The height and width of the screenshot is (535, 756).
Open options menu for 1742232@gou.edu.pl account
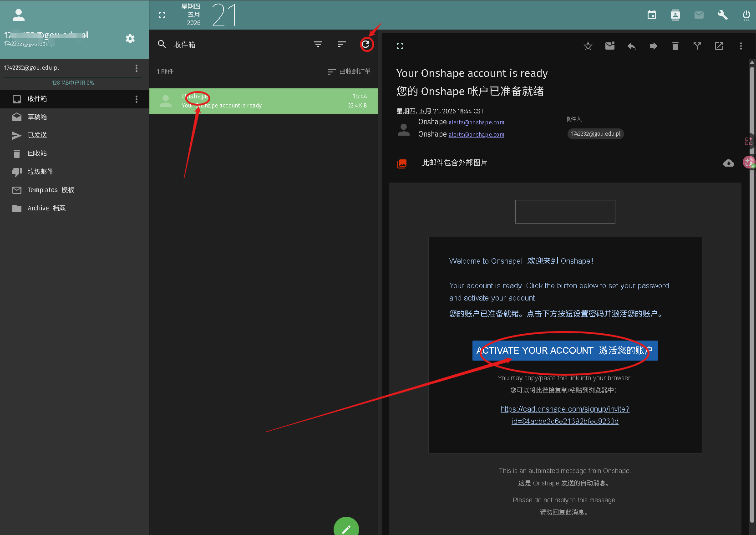coord(137,68)
